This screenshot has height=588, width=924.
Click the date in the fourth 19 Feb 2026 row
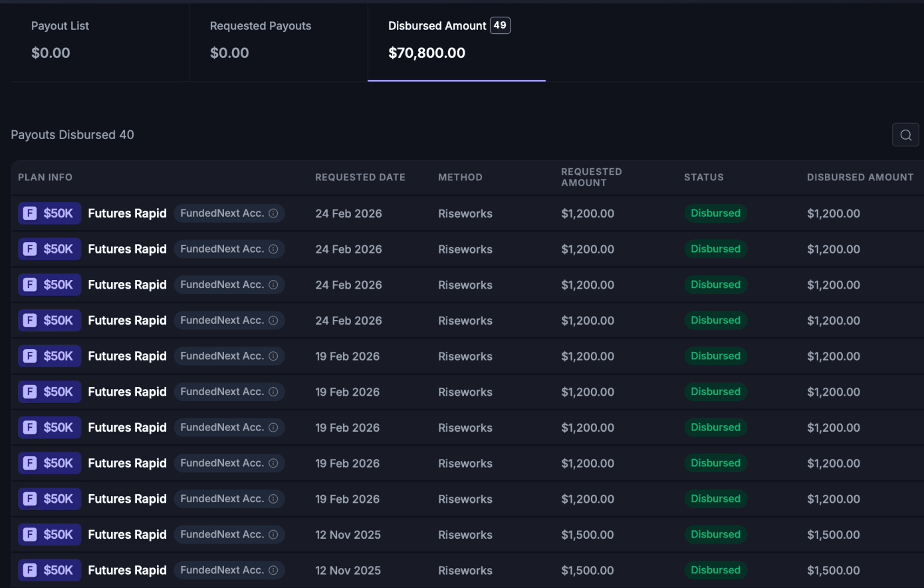coord(348,464)
